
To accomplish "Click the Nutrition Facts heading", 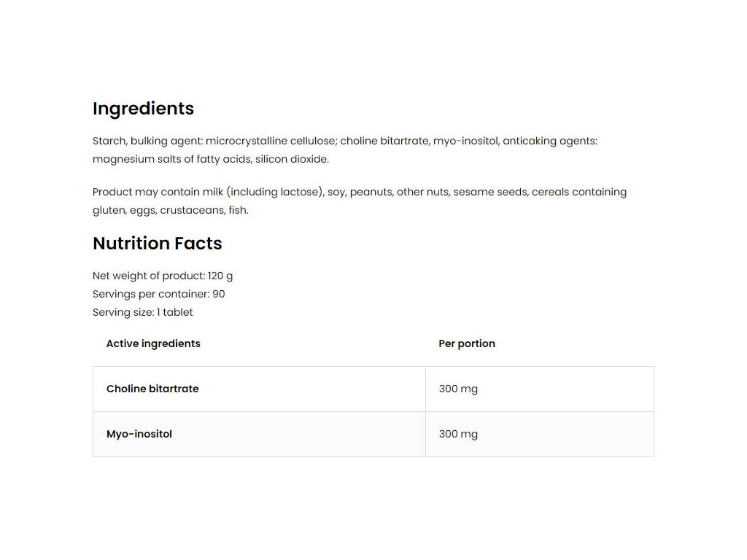I will coord(157,244).
